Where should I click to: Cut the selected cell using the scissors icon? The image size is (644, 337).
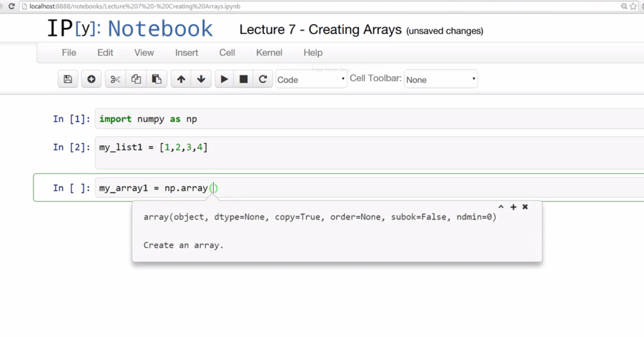point(115,79)
